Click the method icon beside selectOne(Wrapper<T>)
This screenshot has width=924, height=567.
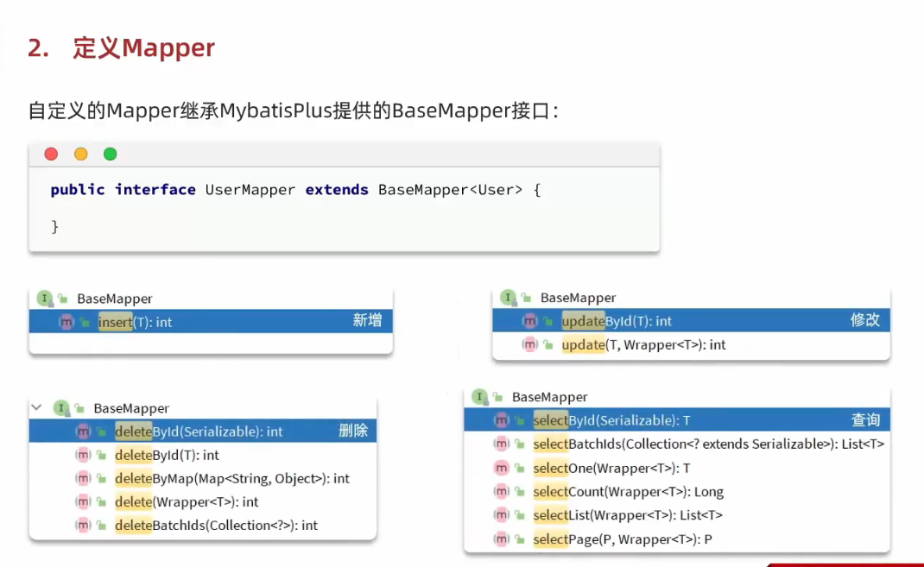tap(501, 468)
